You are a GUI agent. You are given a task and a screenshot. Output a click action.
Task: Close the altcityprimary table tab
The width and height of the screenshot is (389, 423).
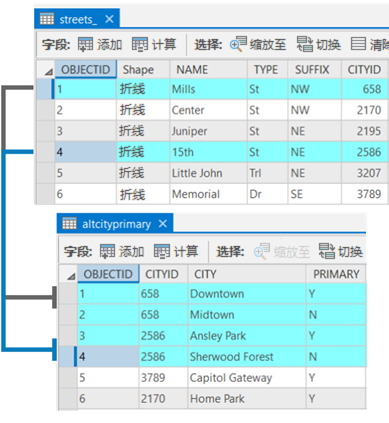click(x=163, y=224)
